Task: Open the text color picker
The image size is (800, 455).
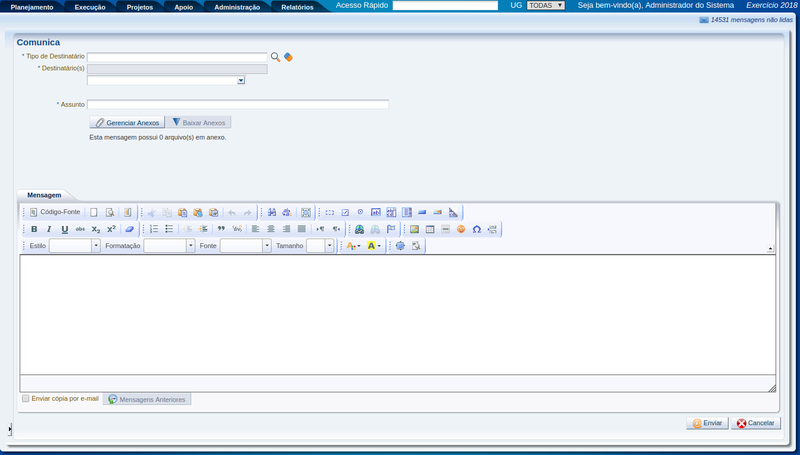Action: coord(352,245)
